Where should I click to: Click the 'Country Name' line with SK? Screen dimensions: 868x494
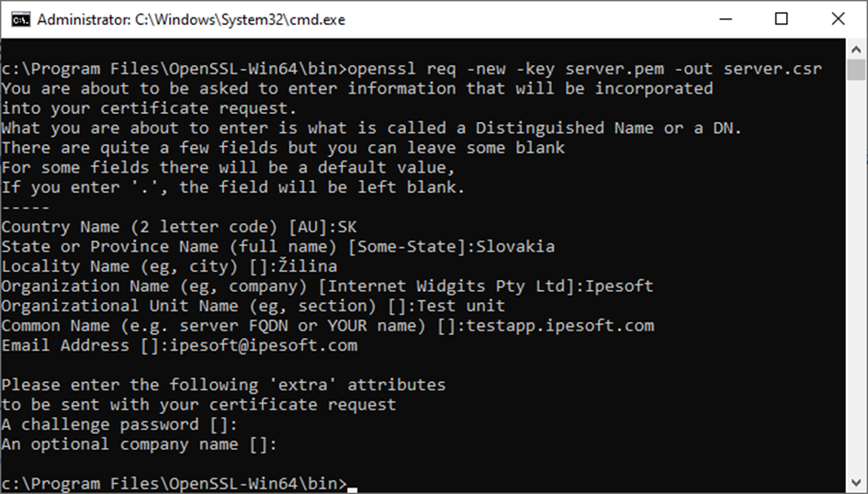coord(179,227)
